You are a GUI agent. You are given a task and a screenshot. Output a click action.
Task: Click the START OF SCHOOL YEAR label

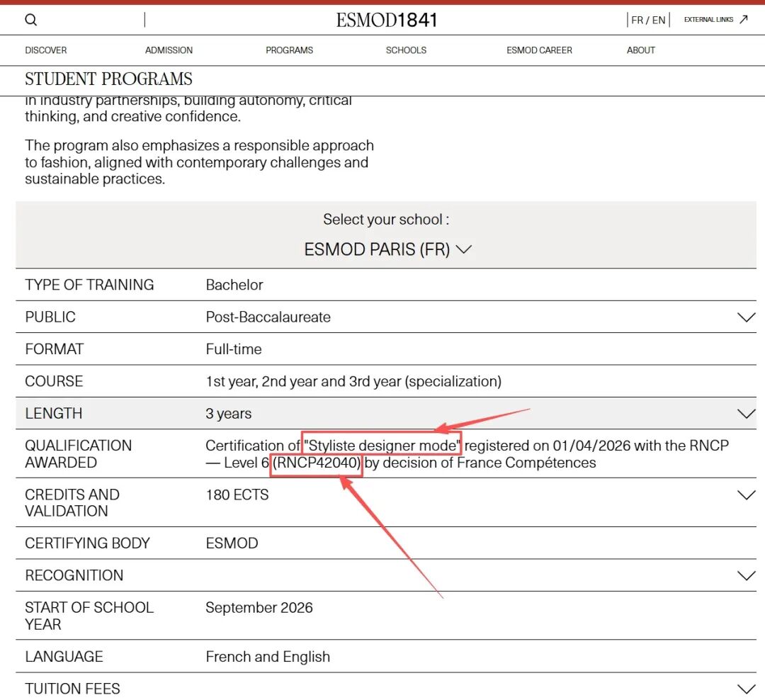click(89, 616)
